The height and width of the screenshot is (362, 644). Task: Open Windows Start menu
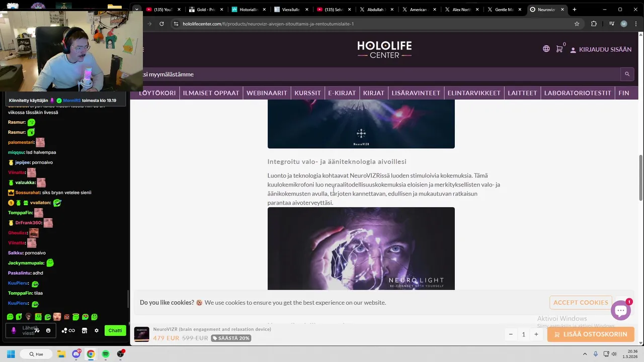pos(11,354)
